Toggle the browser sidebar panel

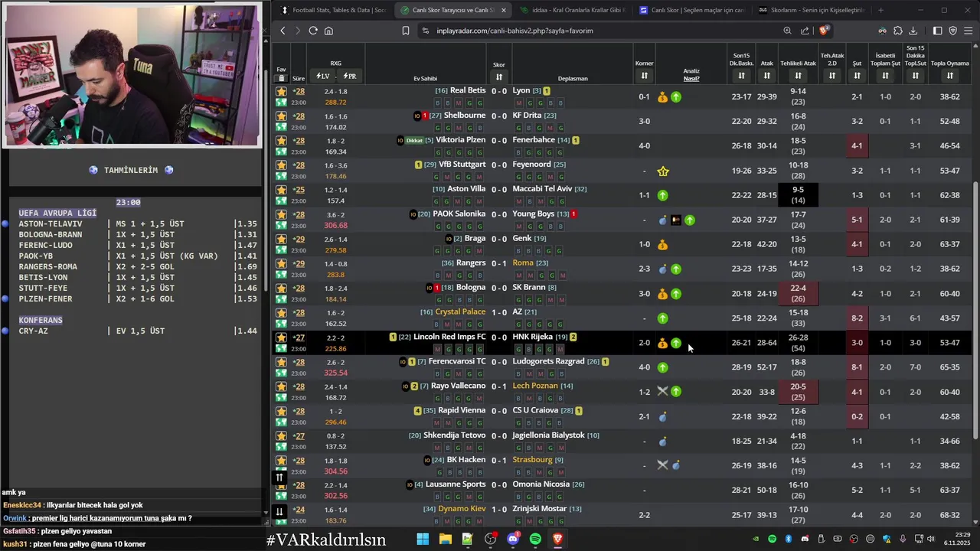pos(938,31)
